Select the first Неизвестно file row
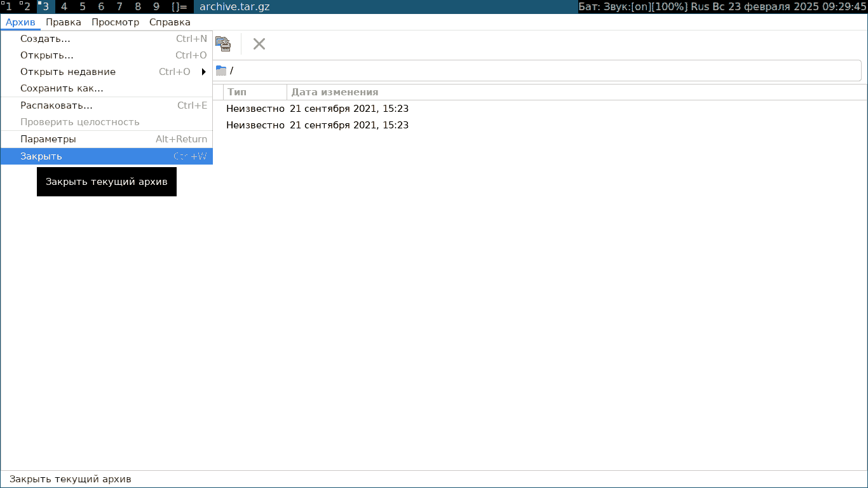Image resolution: width=868 pixels, height=488 pixels. (255, 109)
